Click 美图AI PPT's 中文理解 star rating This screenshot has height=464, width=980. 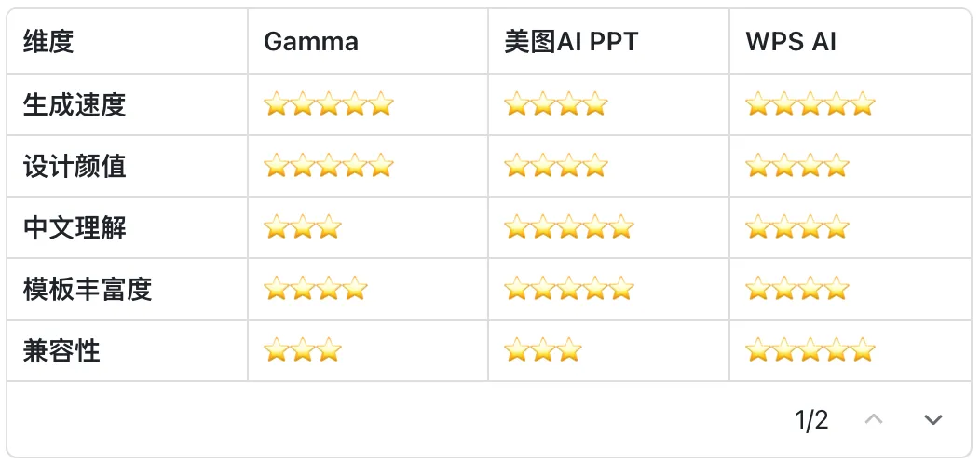click(x=568, y=227)
